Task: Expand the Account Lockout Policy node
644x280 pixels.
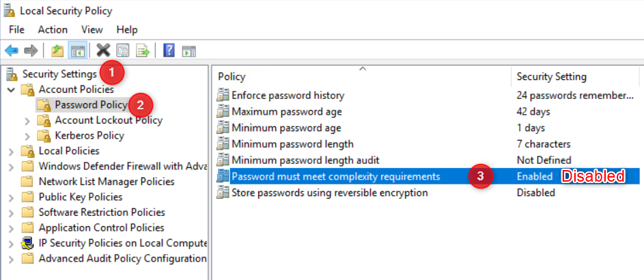Action: click(27, 120)
